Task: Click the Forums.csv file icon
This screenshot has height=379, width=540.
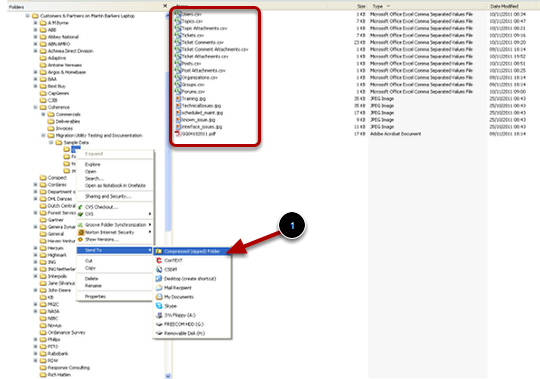Action: click(x=178, y=92)
